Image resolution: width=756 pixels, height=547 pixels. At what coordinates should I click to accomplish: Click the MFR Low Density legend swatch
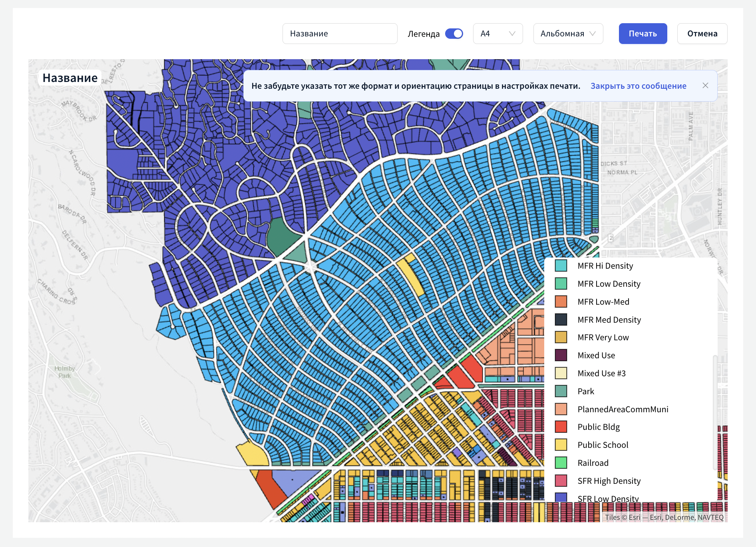point(561,283)
